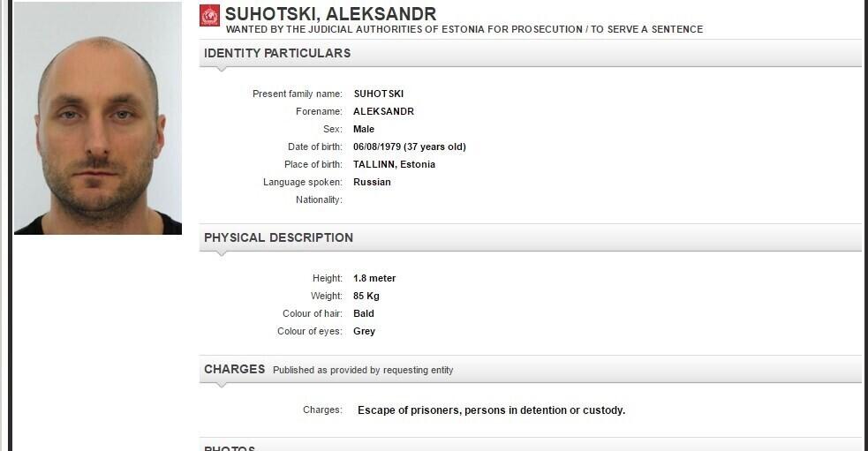Click the triangle pointer under Physical Description

click(x=223, y=254)
